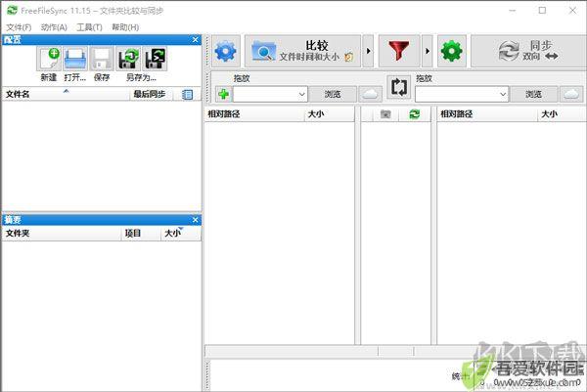Click the configuration list column-options icon

[x=187, y=95]
